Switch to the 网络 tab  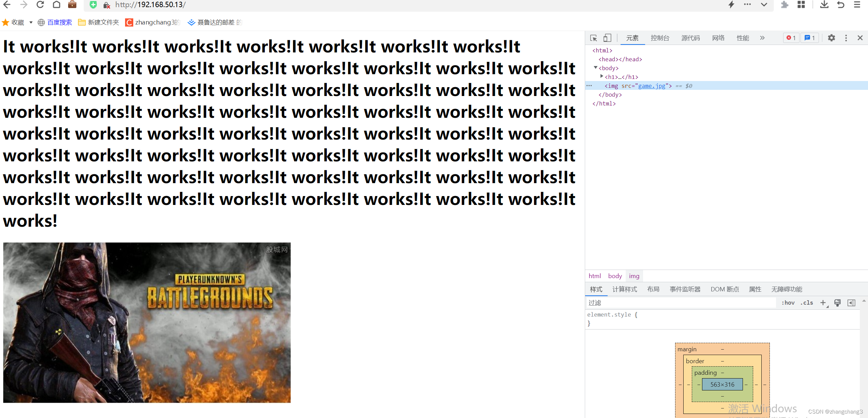point(718,38)
